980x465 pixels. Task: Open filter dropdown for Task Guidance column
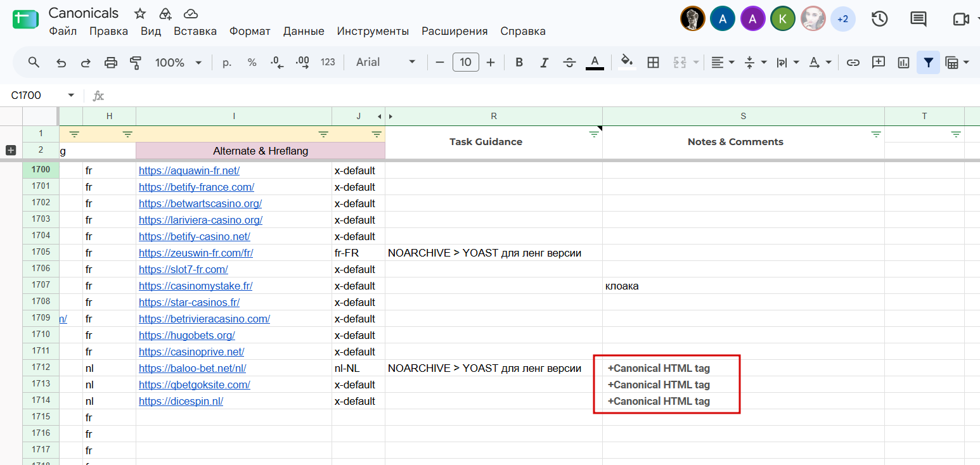coord(594,134)
